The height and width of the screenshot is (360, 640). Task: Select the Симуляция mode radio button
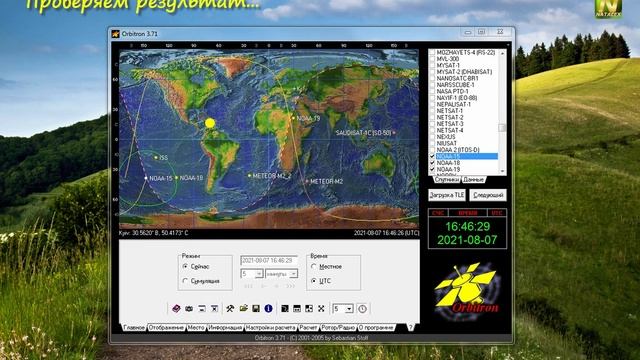(x=185, y=281)
